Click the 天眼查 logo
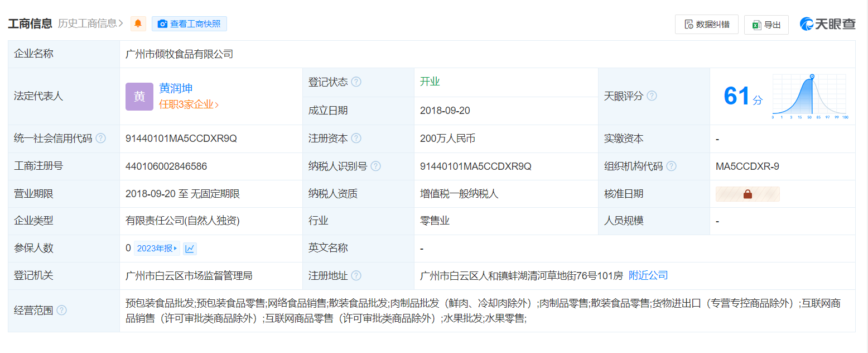Screen dimensions: 868x353 click(828, 23)
